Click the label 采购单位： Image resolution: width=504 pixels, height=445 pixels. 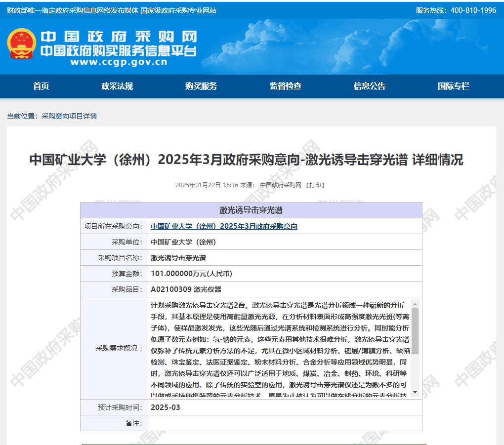(126, 242)
